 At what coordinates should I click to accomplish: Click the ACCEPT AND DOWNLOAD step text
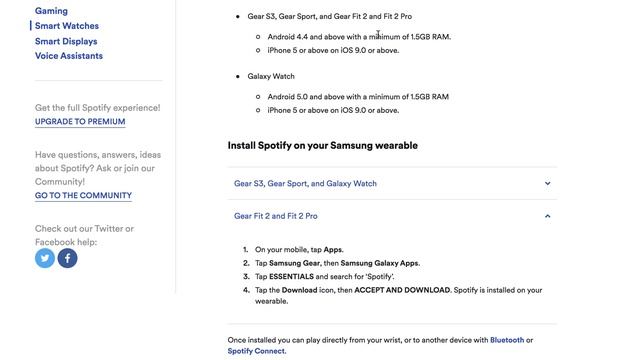[x=402, y=290]
